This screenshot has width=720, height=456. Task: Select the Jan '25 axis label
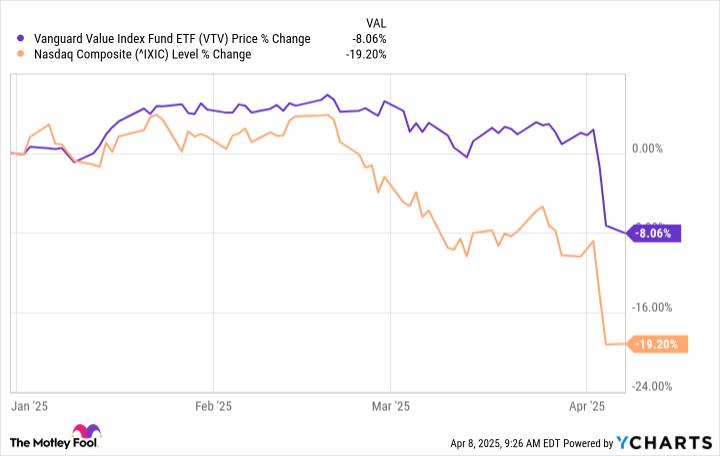[29, 406]
